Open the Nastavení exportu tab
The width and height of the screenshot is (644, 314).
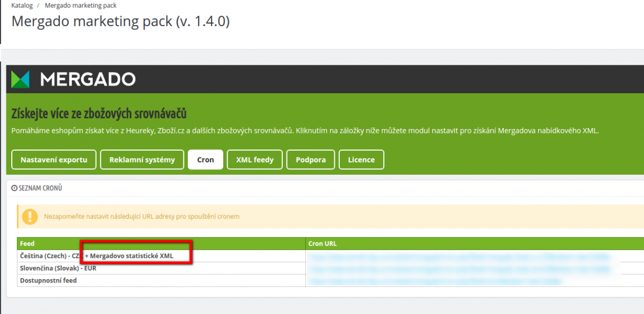click(x=54, y=160)
